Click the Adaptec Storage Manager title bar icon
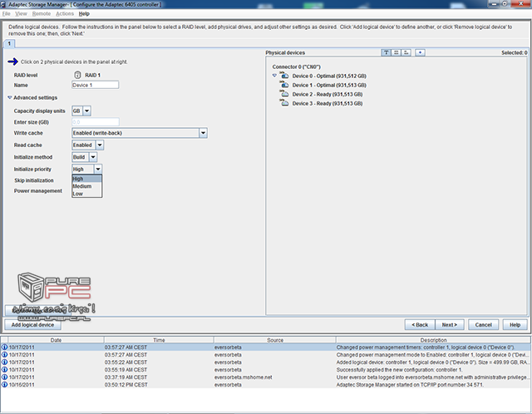The image size is (532, 414). [3, 4]
